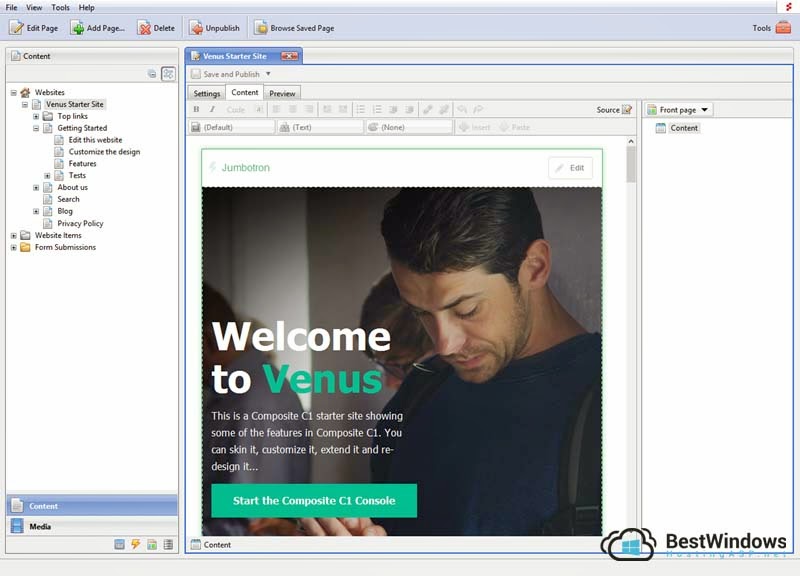Select Edit this website page
This screenshot has height=576, width=800.
point(95,140)
